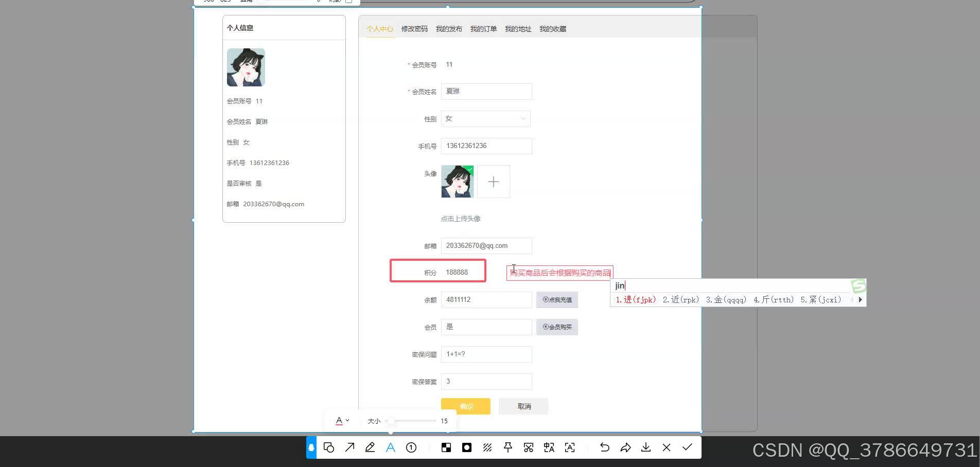Image resolution: width=980 pixels, height=467 pixels.
Task: Switch to the 修改密码 tab
Action: click(414, 29)
